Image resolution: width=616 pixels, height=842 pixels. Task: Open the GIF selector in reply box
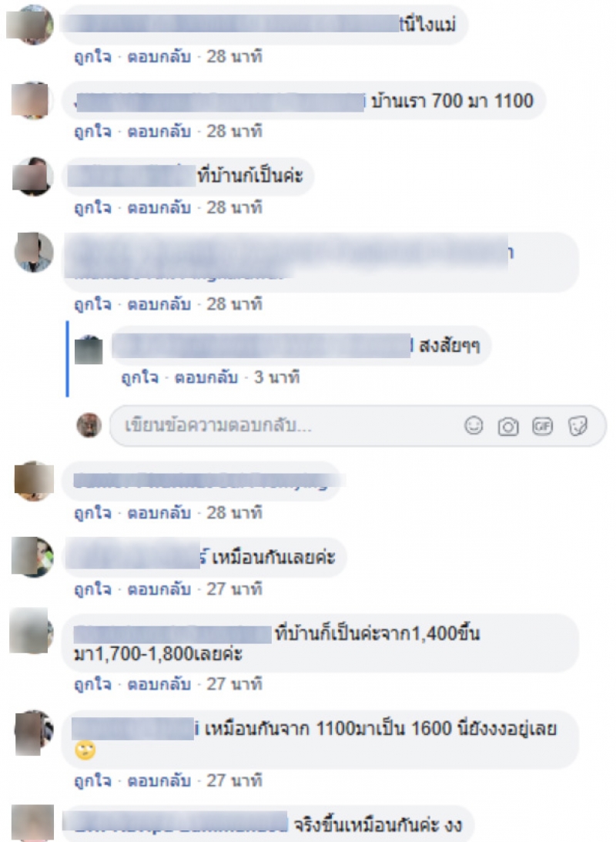(542, 426)
